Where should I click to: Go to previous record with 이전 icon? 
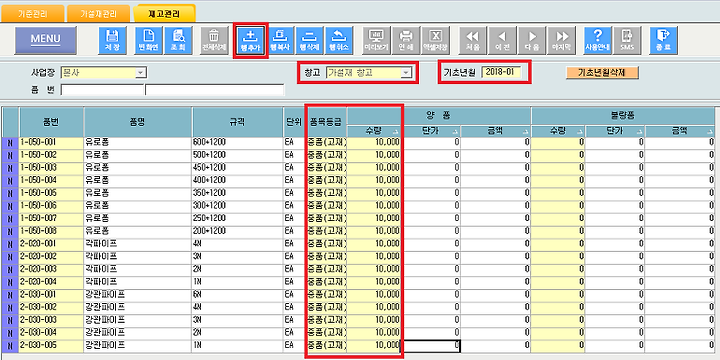coord(502,40)
